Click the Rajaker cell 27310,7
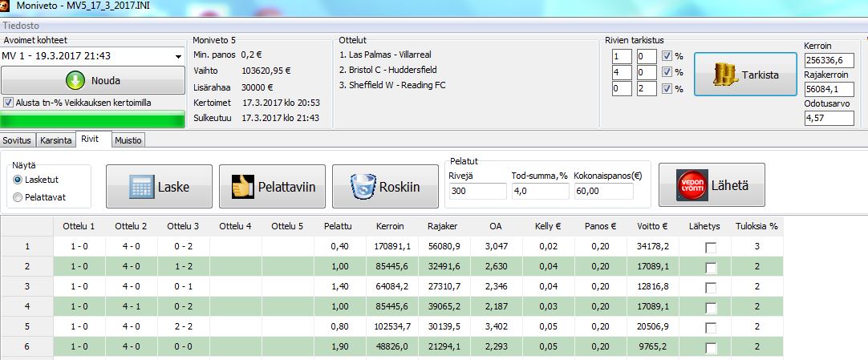 pos(444,286)
